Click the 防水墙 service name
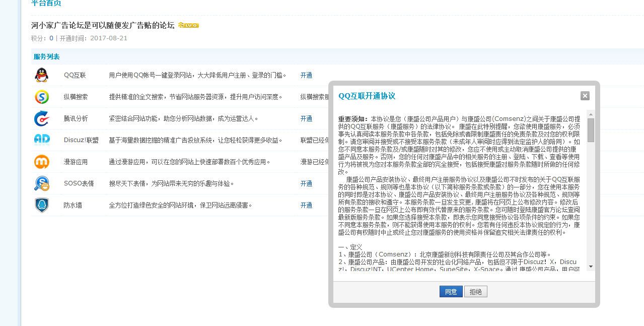 coord(73,206)
